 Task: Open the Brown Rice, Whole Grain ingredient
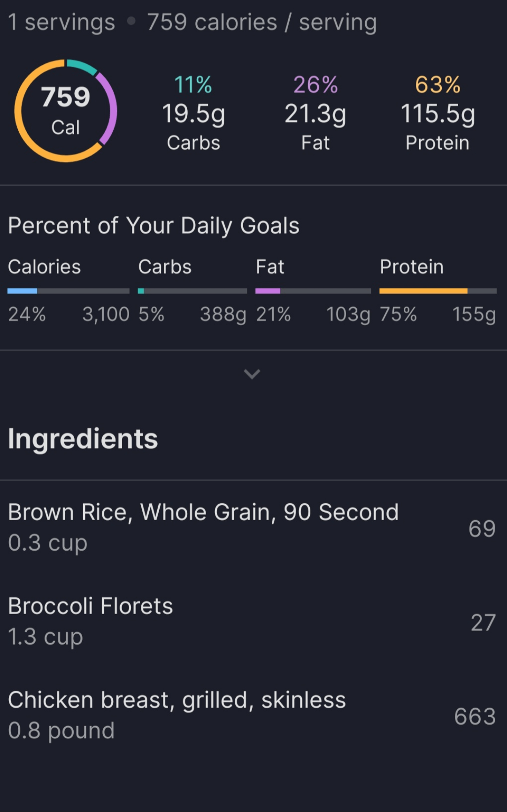tap(203, 512)
